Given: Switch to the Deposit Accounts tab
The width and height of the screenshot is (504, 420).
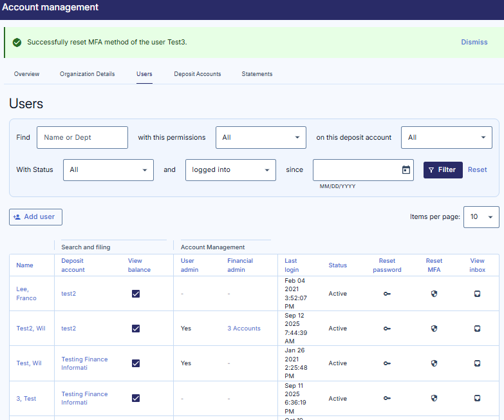Looking at the screenshot, I should pyautogui.click(x=197, y=74).
